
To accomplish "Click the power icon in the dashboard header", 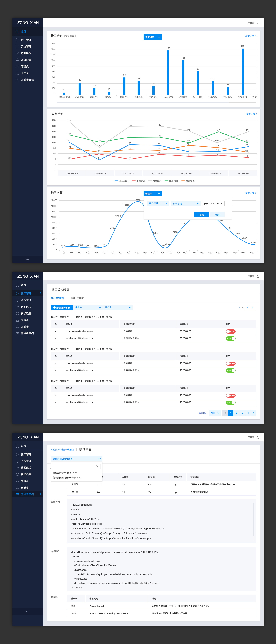I will pos(258,23).
